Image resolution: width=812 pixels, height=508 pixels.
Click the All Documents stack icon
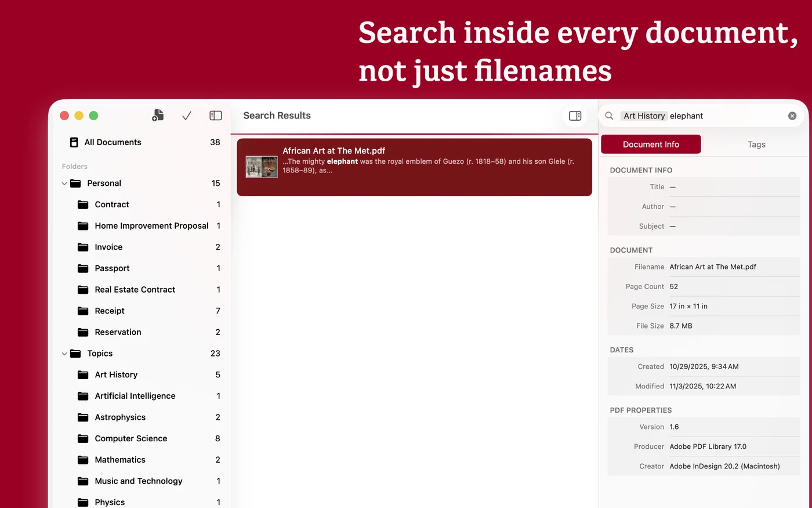74,142
